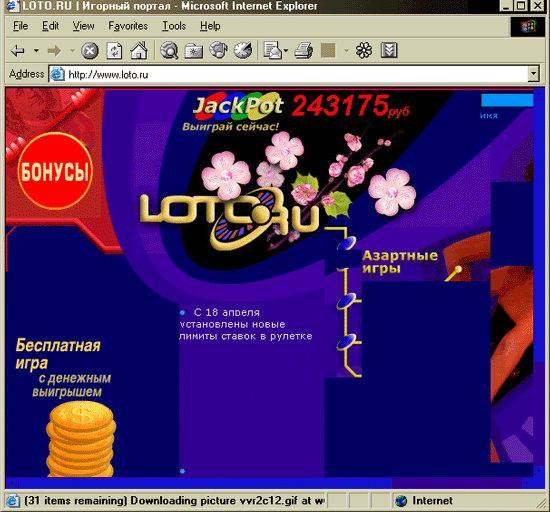Open the Favorites menu
Viewport: 550px width, 512px height.
click(x=128, y=26)
